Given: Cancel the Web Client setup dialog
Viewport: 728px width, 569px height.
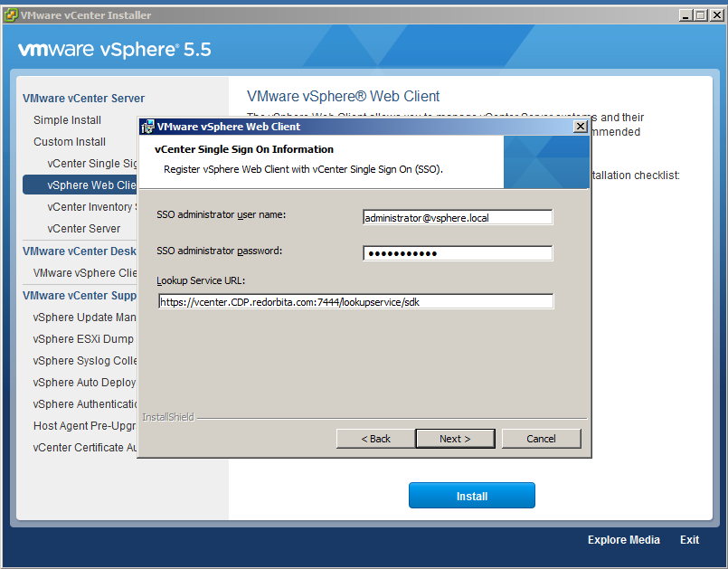Looking at the screenshot, I should [541, 439].
